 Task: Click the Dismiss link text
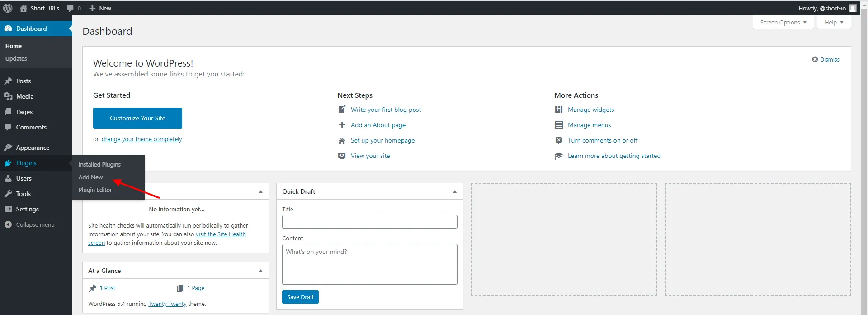(x=830, y=59)
